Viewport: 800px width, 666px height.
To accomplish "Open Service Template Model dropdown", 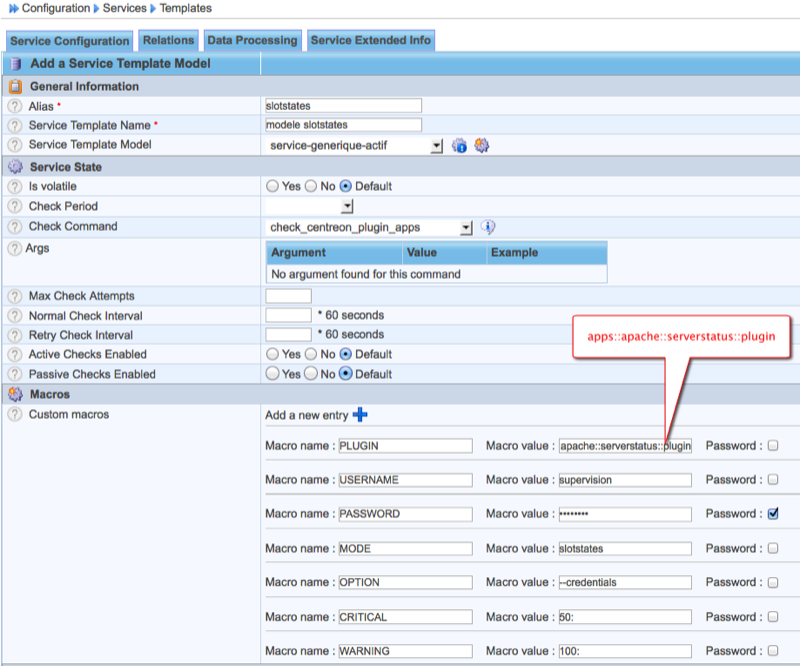I will 436,146.
